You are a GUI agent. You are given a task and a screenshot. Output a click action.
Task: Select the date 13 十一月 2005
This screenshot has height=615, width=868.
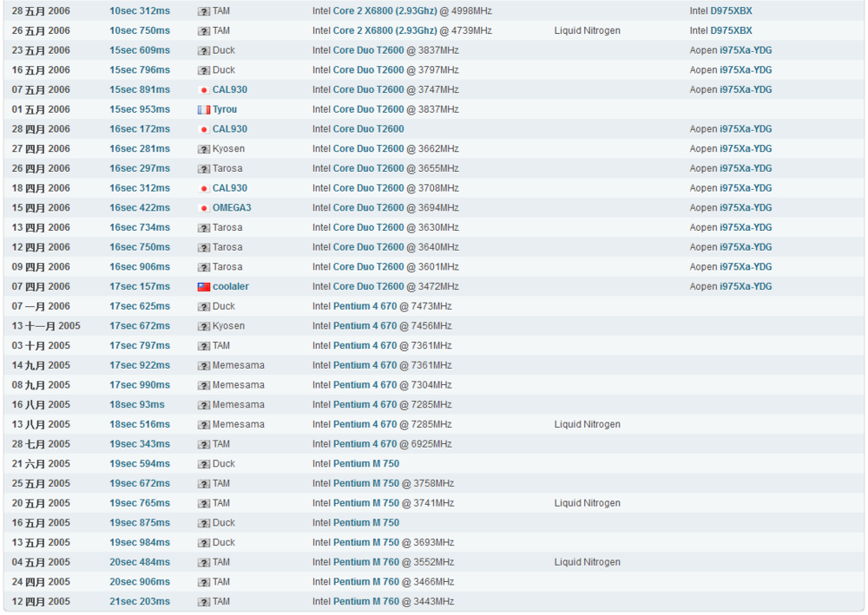coord(46,326)
